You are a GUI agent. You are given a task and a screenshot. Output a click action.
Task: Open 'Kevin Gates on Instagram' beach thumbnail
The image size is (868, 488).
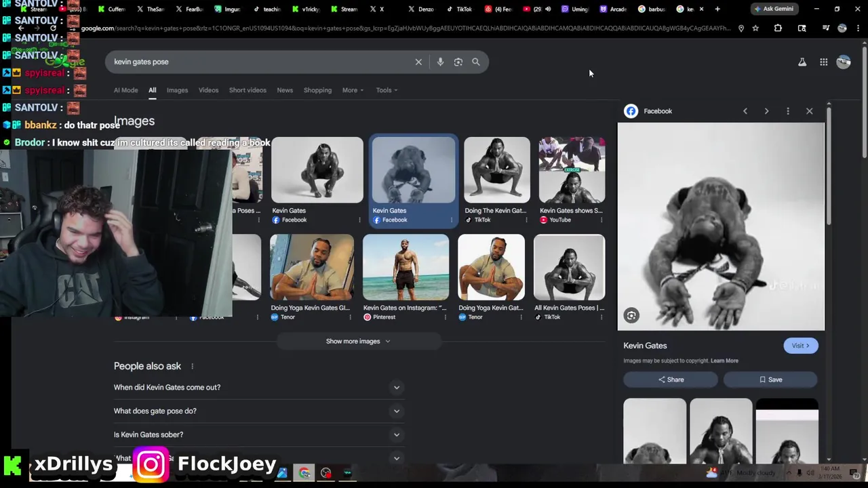(406, 267)
